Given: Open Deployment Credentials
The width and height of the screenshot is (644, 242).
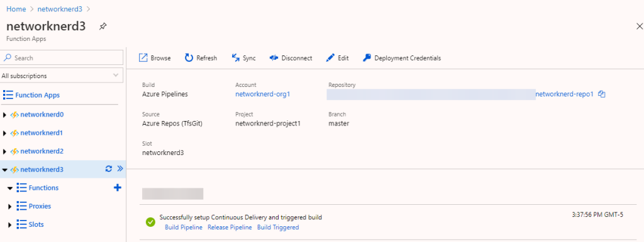Looking at the screenshot, I should pyautogui.click(x=402, y=58).
